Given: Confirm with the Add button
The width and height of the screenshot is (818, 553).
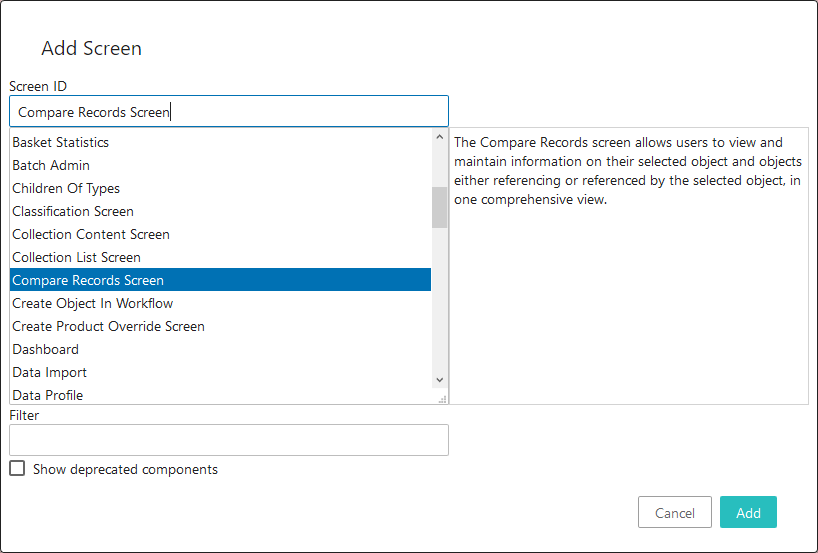Looking at the screenshot, I should click(x=748, y=512).
